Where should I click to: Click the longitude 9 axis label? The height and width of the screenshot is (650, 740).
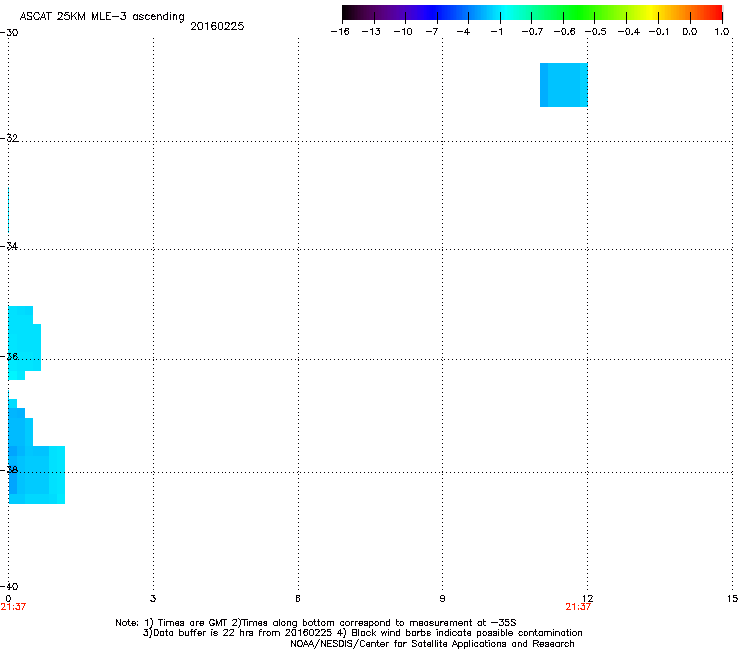click(442, 599)
